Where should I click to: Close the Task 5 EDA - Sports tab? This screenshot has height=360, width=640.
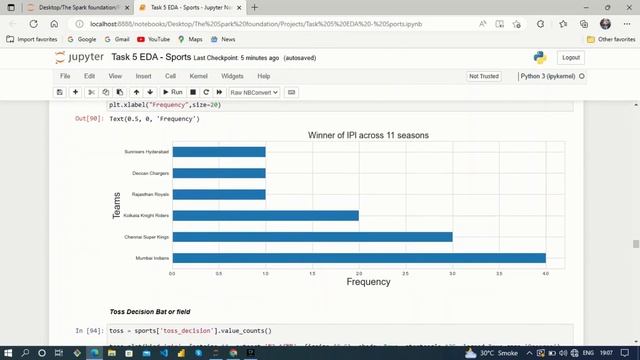(239, 7)
